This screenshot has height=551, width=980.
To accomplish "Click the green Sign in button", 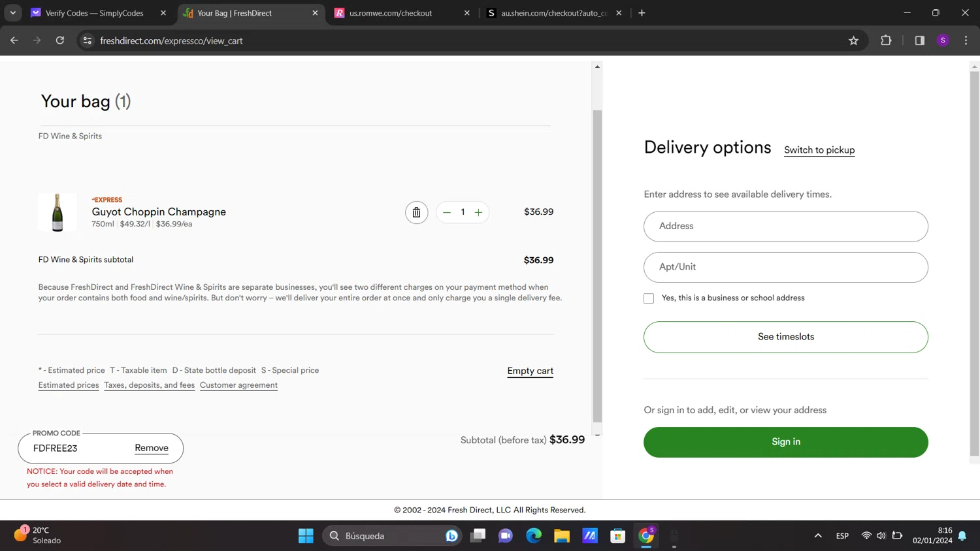I will tap(785, 442).
